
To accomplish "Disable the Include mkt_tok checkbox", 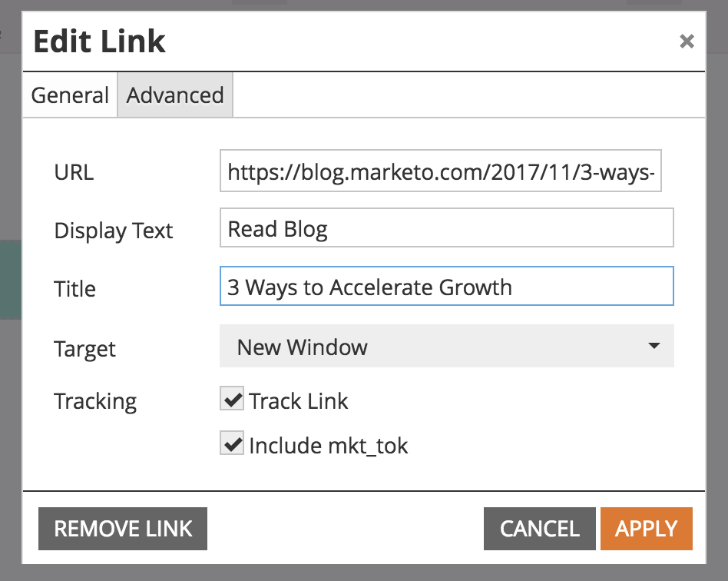I will 232,443.
